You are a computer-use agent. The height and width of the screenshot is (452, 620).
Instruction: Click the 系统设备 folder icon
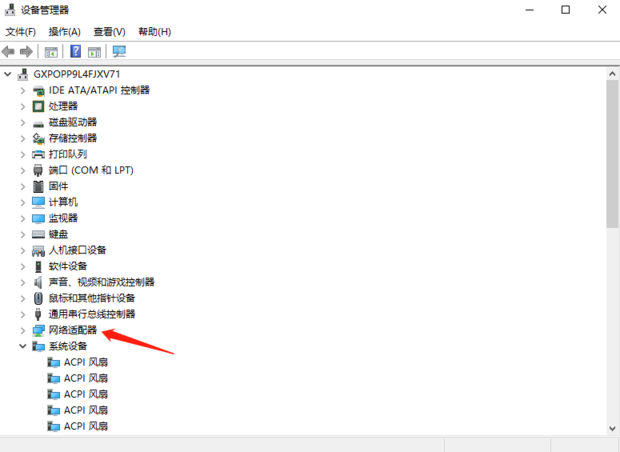click(x=38, y=346)
